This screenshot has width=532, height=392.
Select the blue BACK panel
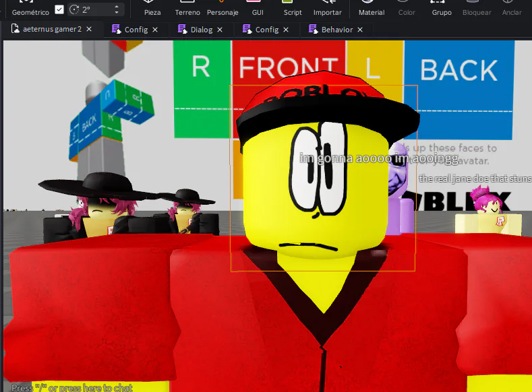click(459, 90)
